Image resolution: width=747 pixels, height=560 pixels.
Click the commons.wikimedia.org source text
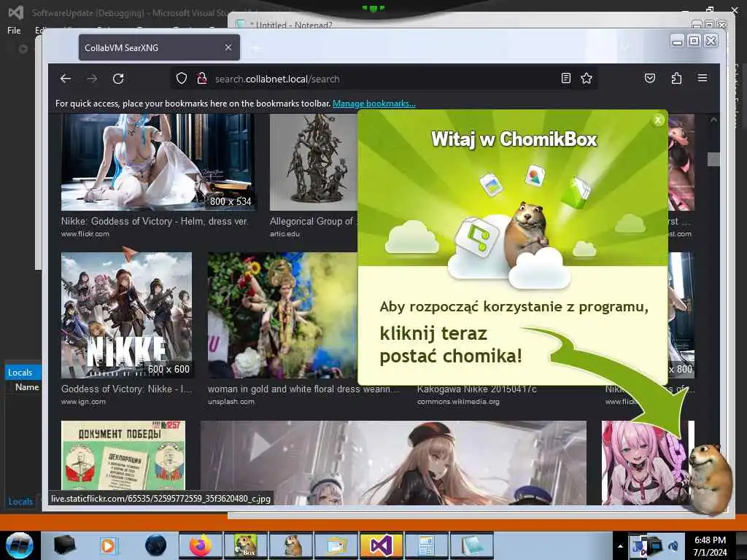pos(458,402)
